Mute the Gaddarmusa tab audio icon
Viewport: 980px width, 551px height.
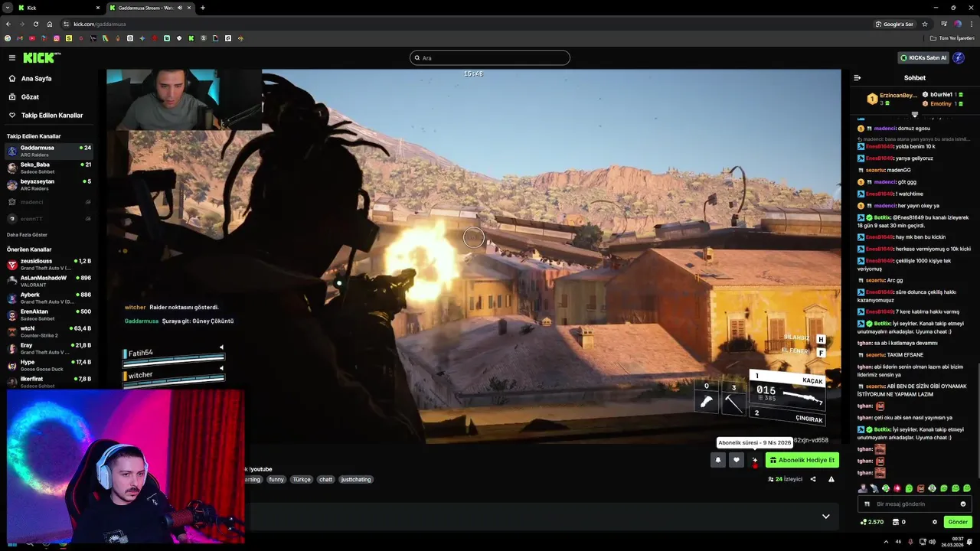coord(180,8)
